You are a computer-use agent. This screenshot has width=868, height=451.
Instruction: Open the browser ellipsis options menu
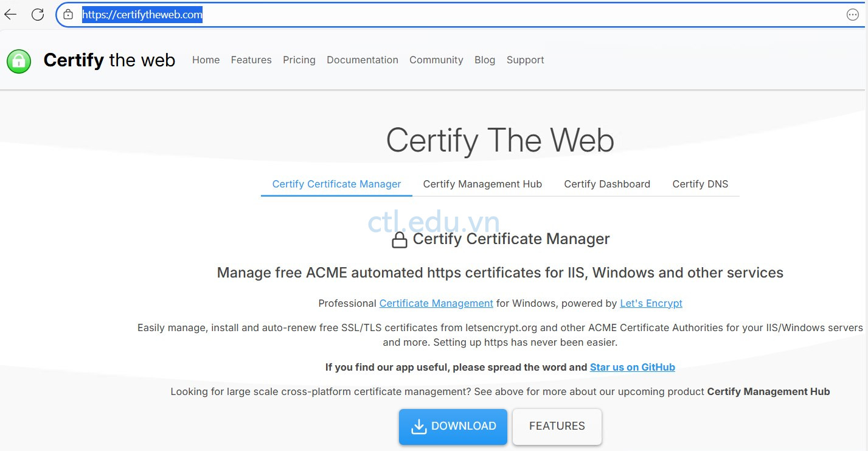point(853,14)
